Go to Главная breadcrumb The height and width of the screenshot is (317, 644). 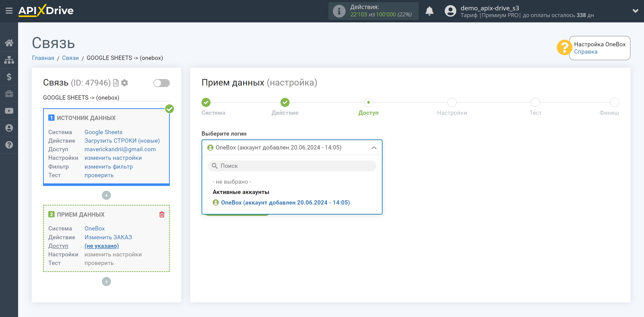(43, 58)
